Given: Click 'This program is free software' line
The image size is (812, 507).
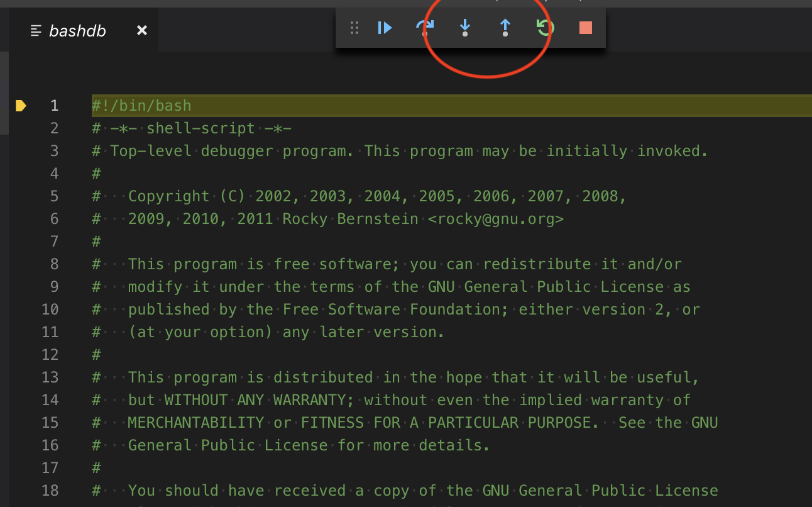Looking at the screenshot, I should [387, 264].
